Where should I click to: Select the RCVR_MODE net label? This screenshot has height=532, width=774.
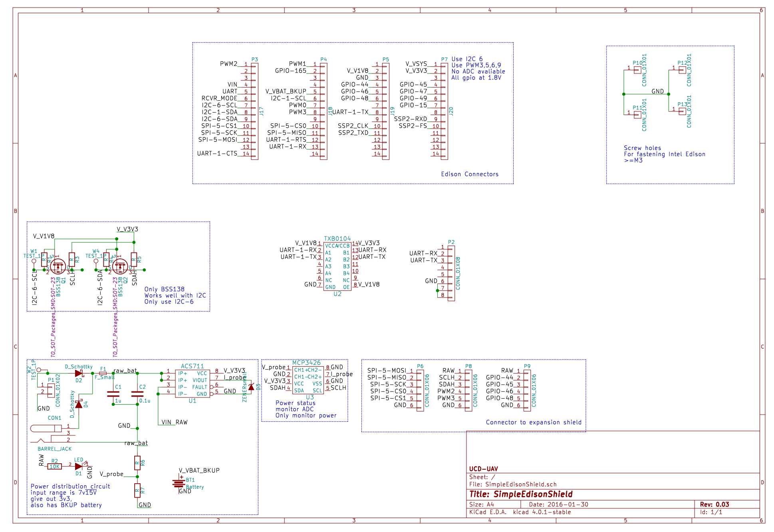pyautogui.click(x=219, y=98)
